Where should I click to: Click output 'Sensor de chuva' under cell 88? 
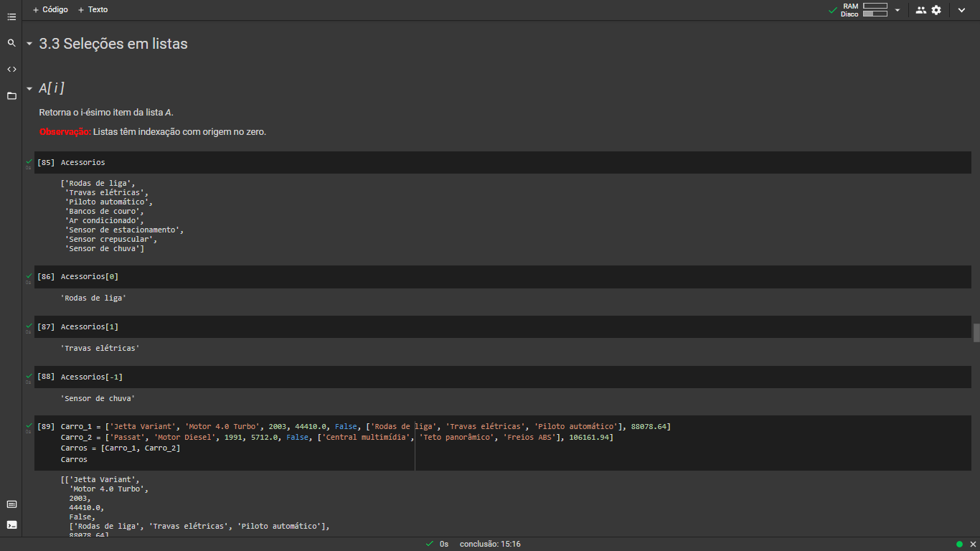pyautogui.click(x=99, y=398)
